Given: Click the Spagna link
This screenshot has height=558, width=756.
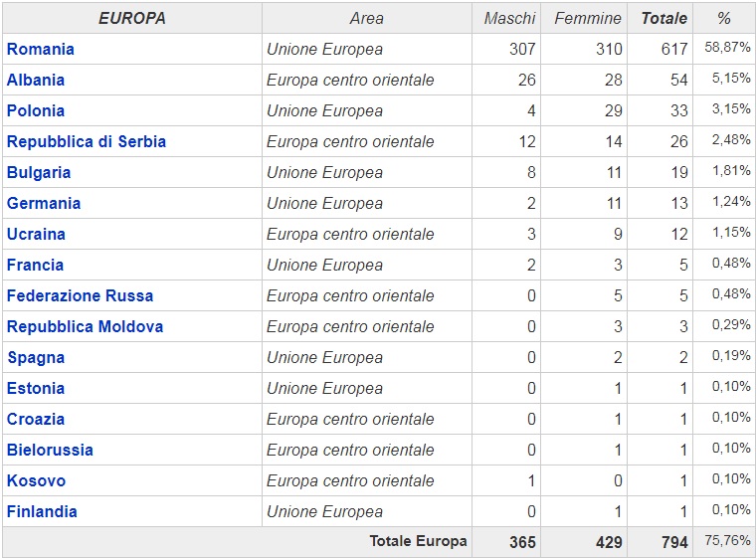Looking at the screenshot, I should tap(36, 357).
